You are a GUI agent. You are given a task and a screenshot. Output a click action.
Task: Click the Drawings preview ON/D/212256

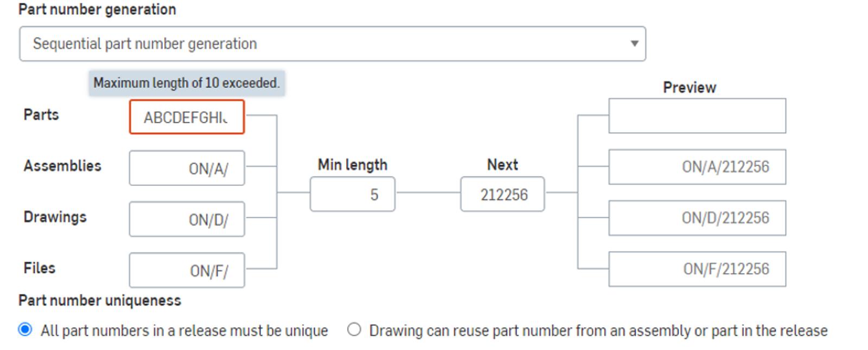pyautogui.click(x=697, y=218)
